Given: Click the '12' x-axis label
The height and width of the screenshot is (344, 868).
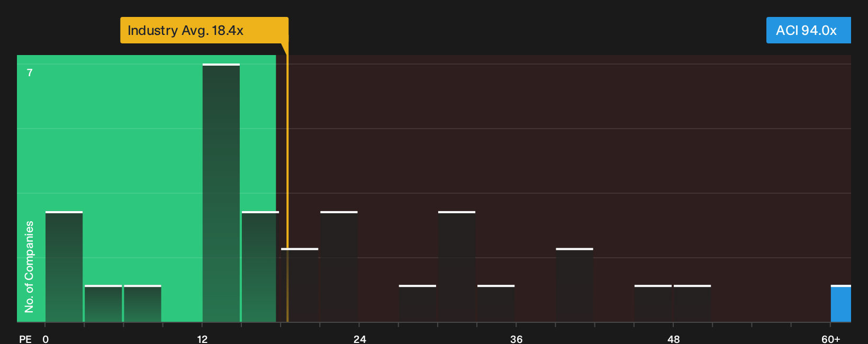Looking at the screenshot, I should (x=202, y=339).
